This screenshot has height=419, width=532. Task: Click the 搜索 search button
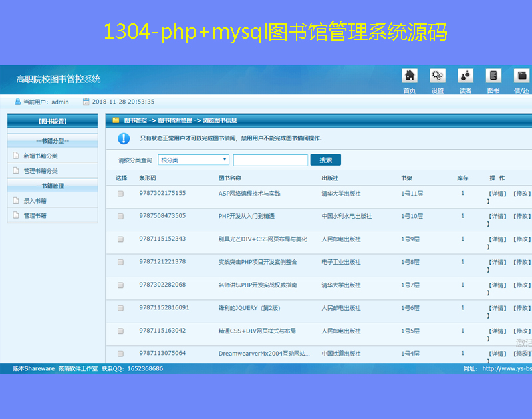[x=325, y=160]
